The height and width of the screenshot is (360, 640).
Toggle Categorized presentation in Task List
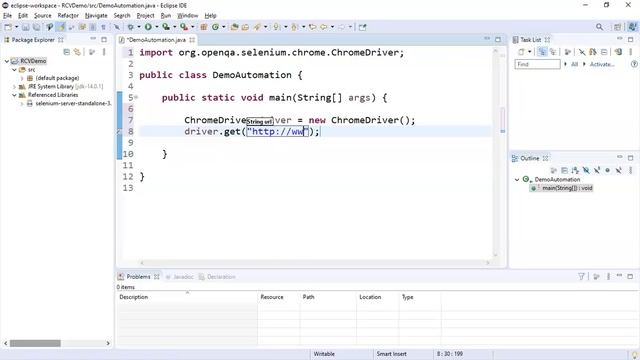tap(542, 52)
